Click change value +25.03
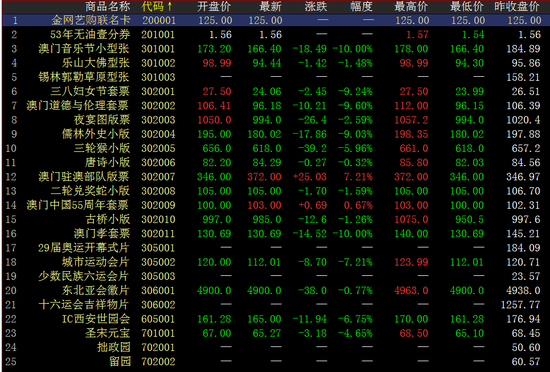This screenshot has height=372, width=550. pos(310,177)
